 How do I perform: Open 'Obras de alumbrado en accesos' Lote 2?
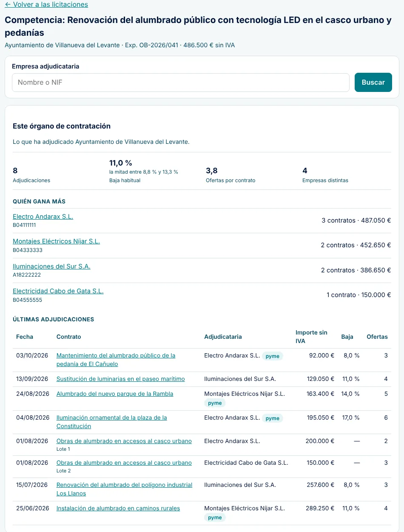(x=124, y=463)
